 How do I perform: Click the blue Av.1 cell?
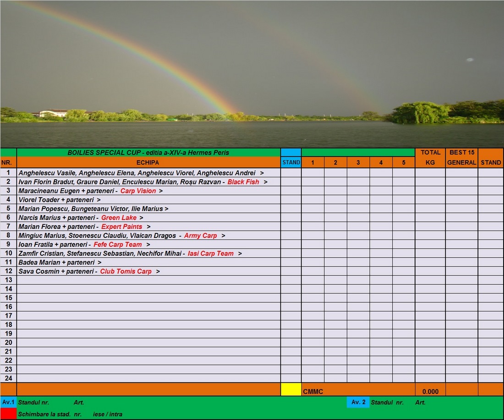pyautogui.click(x=8, y=402)
